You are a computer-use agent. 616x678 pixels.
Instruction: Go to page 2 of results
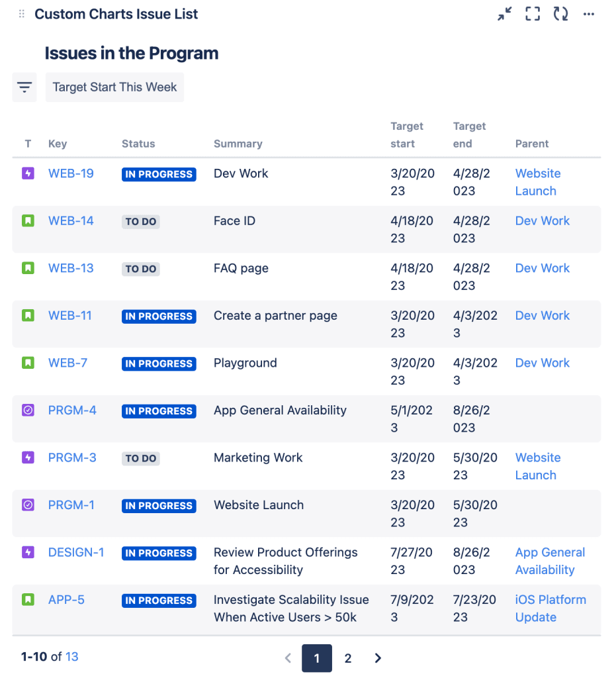pyautogui.click(x=348, y=658)
